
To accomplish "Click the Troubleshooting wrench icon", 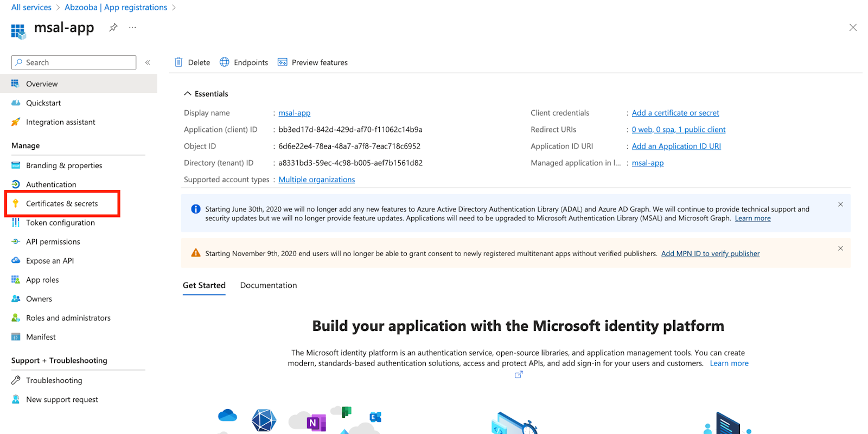I will [16, 380].
